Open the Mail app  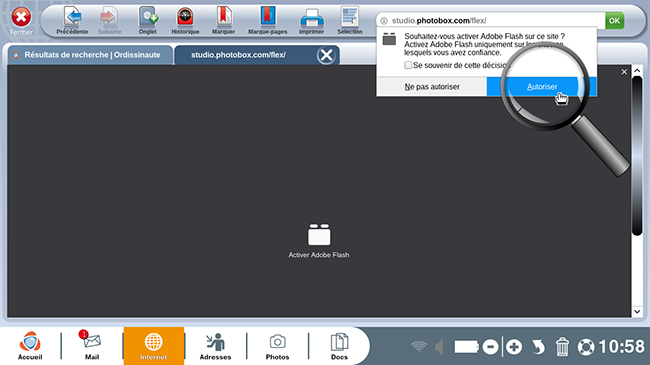91,346
